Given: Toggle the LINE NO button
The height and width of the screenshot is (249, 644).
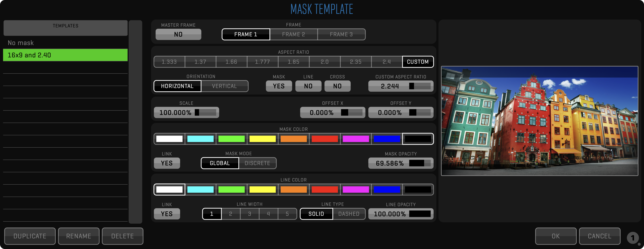Looking at the screenshot, I should [308, 86].
